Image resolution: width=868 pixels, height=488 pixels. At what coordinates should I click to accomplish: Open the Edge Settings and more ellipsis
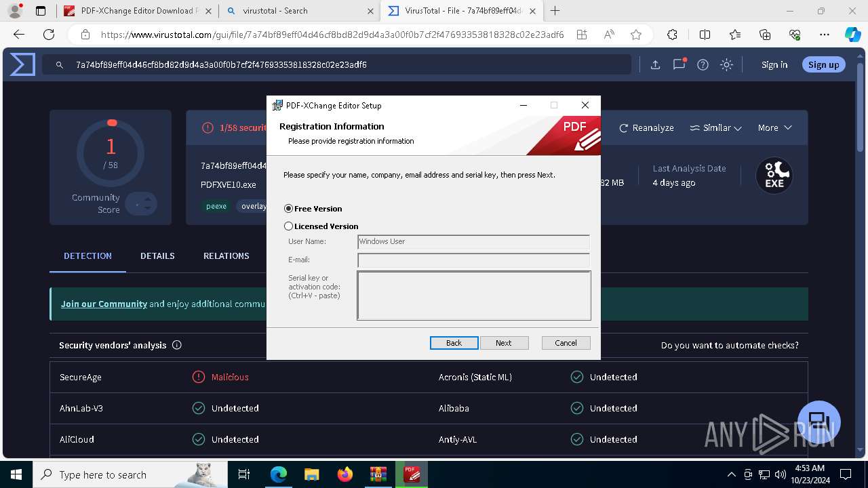[825, 35]
